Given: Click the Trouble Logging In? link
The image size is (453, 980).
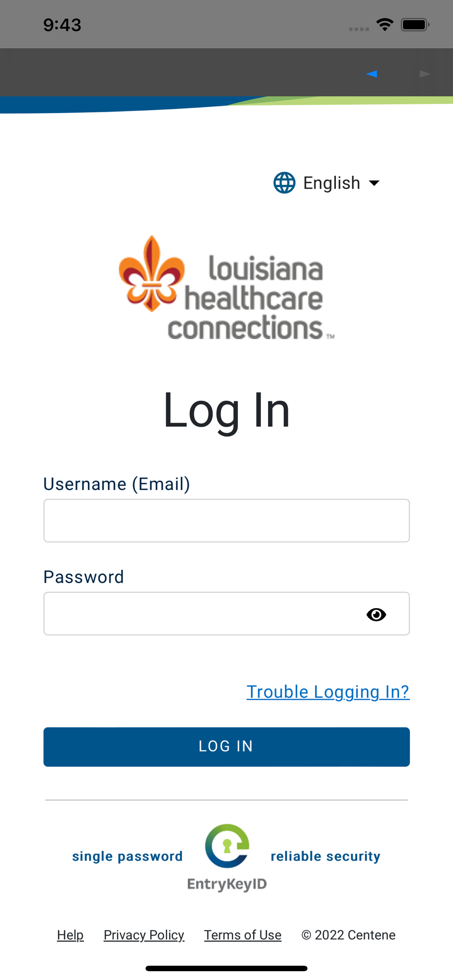Looking at the screenshot, I should tap(328, 692).
